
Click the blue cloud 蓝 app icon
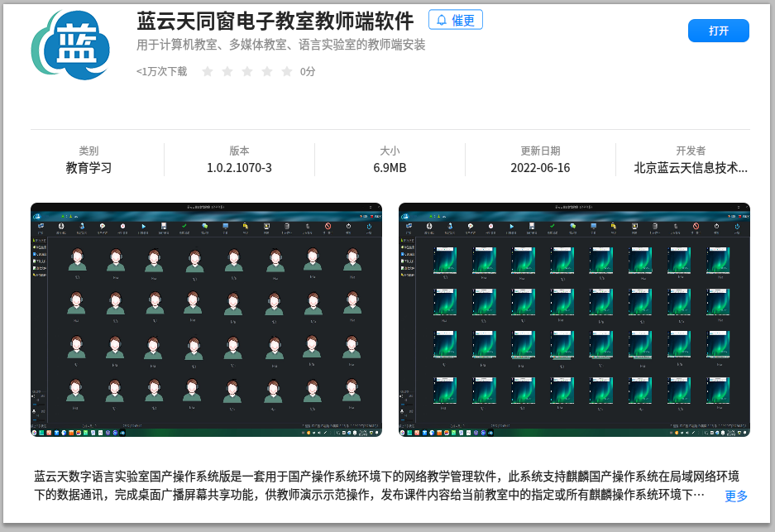(70, 45)
